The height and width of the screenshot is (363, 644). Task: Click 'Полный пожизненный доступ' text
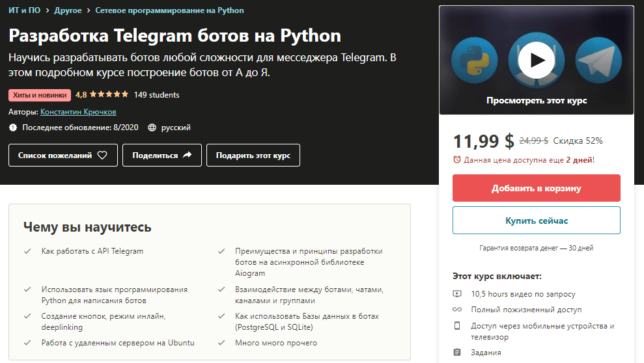(526, 309)
